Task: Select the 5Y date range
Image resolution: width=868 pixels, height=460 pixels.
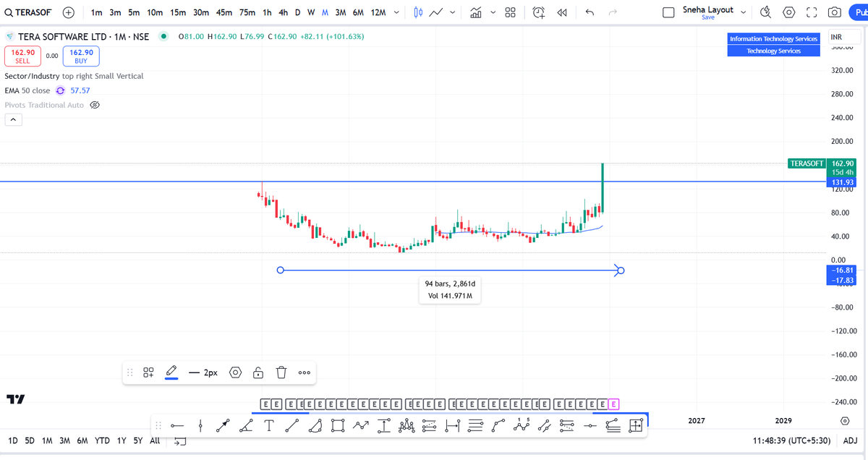Action: coord(138,440)
